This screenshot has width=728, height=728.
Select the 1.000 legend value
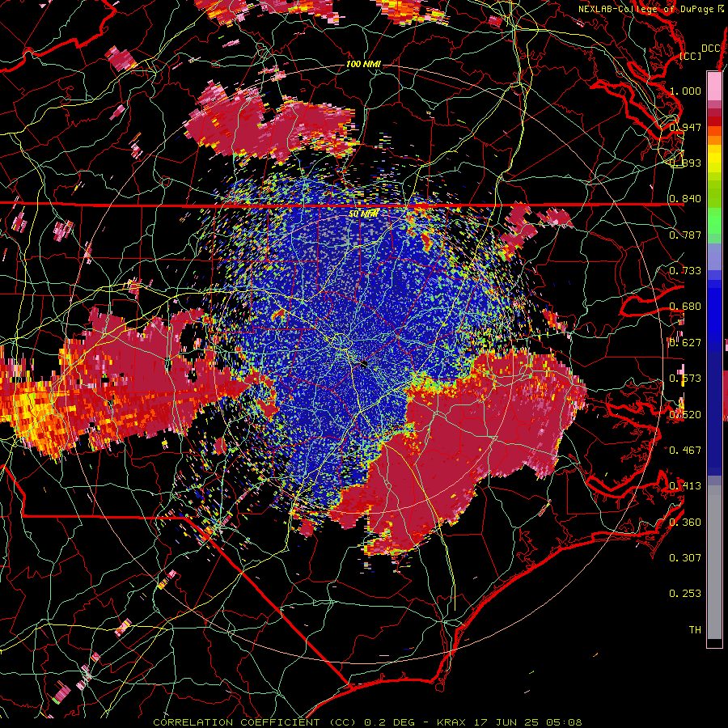(x=685, y=91)
